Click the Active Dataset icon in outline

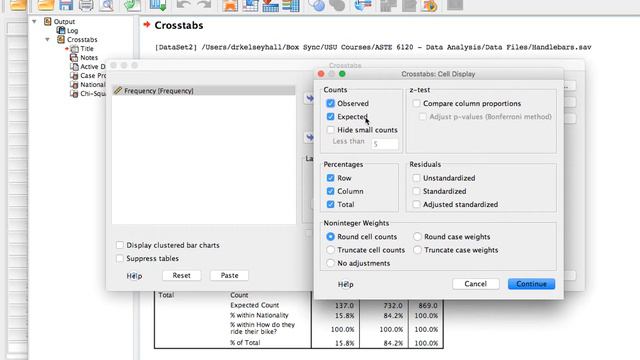pos(74,67)
